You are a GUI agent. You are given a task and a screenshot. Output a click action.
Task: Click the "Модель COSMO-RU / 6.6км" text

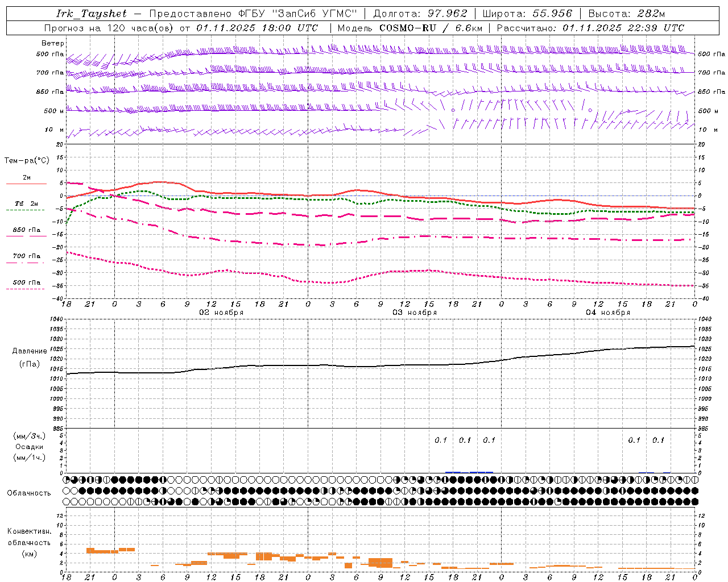(410, 28)
